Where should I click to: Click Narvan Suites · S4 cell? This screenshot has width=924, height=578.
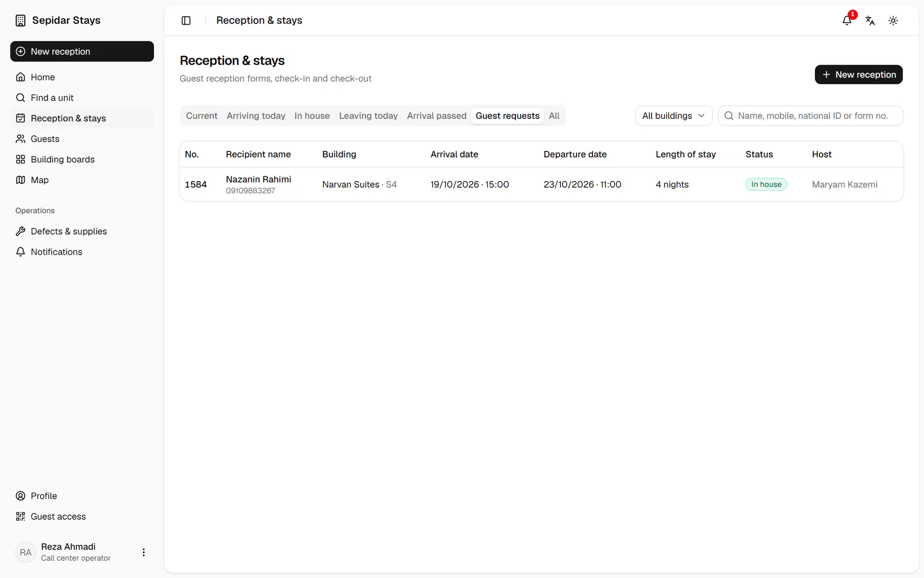[x=359, y=184]
